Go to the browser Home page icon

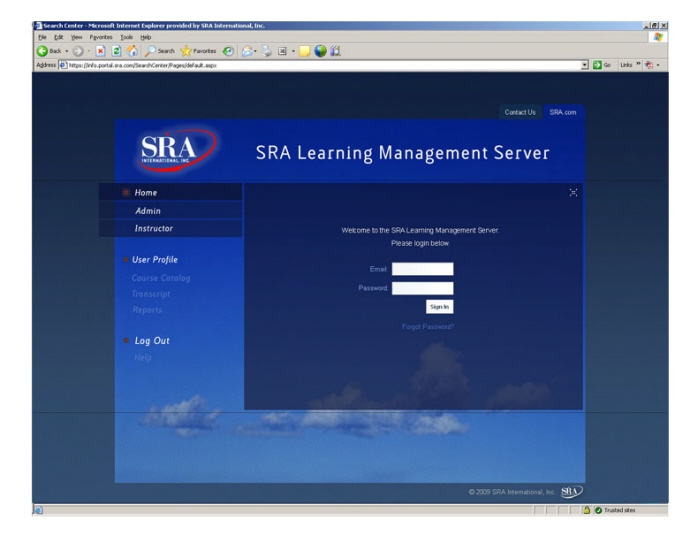(132, 51)
